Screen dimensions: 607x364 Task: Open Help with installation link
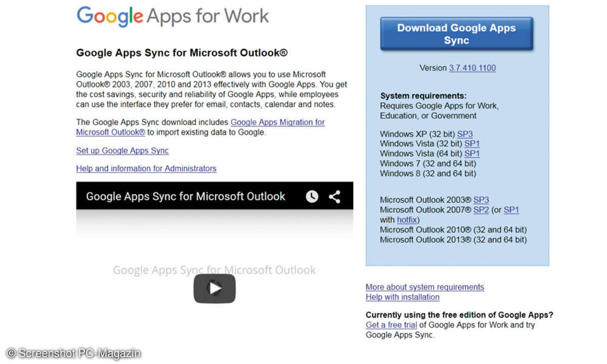coord(403,297)
